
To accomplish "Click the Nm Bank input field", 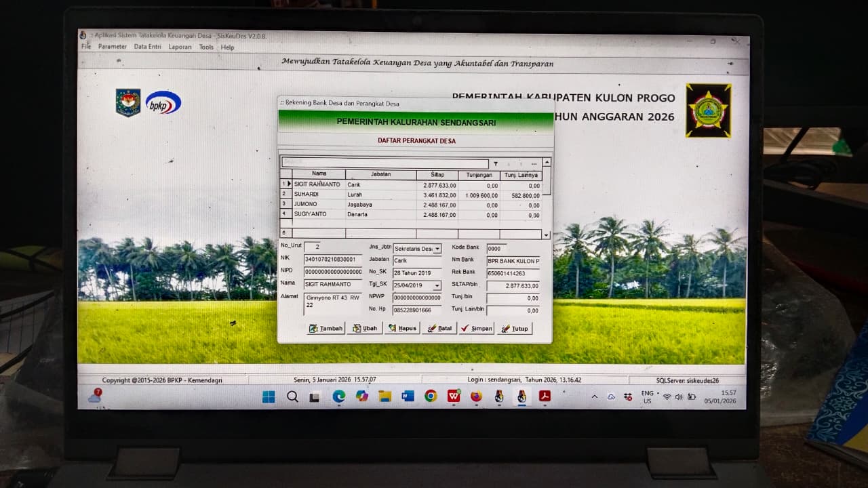I will (513, 261).
